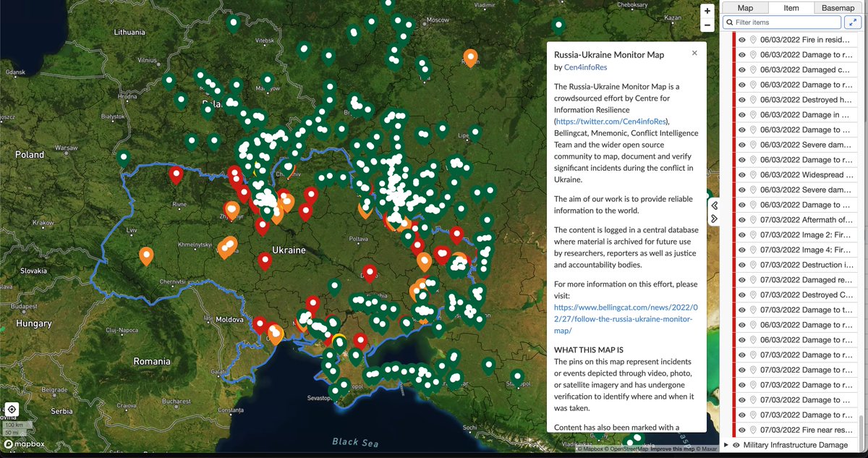Toggle visibility of the 'Damaged c...' item
Screen dimensions: 868x458
coord(741,69)
